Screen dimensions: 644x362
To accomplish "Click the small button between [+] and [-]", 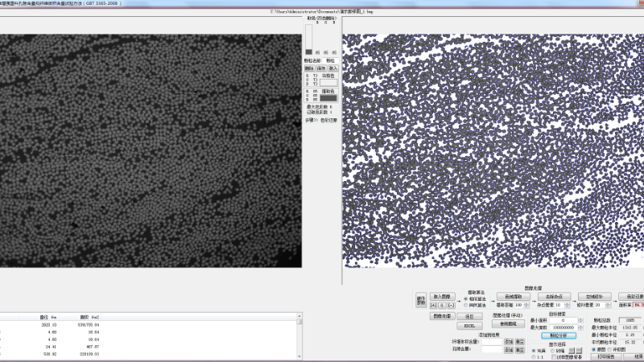I will (442, 306).
